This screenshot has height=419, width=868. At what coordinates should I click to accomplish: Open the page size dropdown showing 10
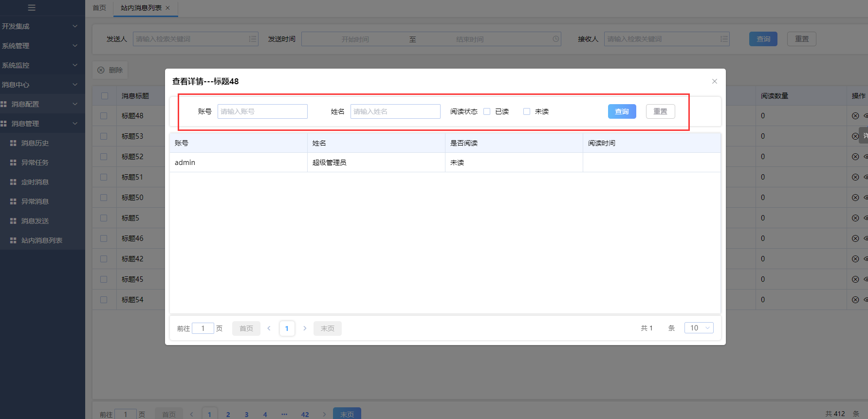[x=699, y=328]
